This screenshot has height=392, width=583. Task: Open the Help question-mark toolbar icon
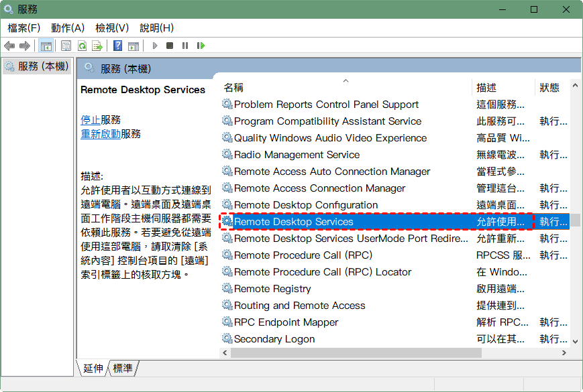118,46
